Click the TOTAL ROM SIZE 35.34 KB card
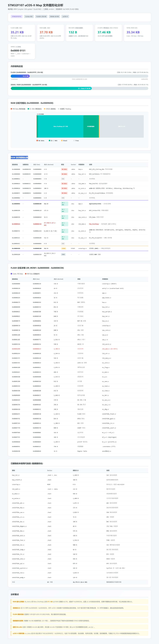 [x=137, y=33]
